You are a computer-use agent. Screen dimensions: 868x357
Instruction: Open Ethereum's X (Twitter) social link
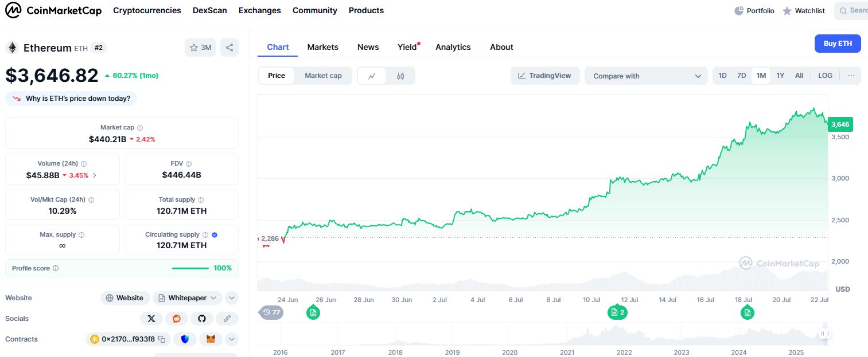coord(151,319)
